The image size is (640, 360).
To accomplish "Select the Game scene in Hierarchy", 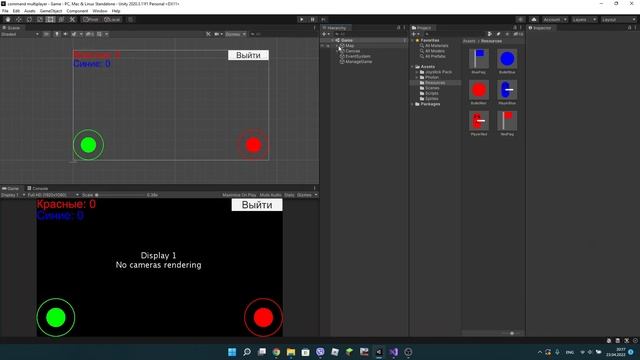I will [347, 40].
